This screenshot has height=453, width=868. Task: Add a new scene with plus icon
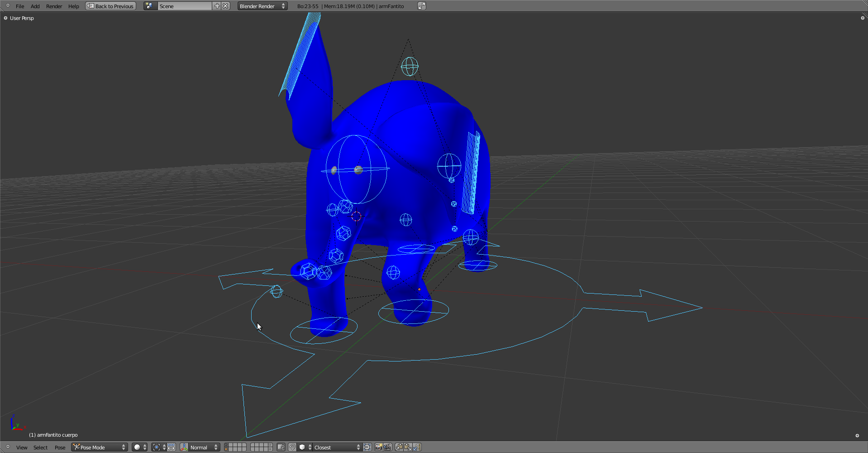[x=217, y=6]
